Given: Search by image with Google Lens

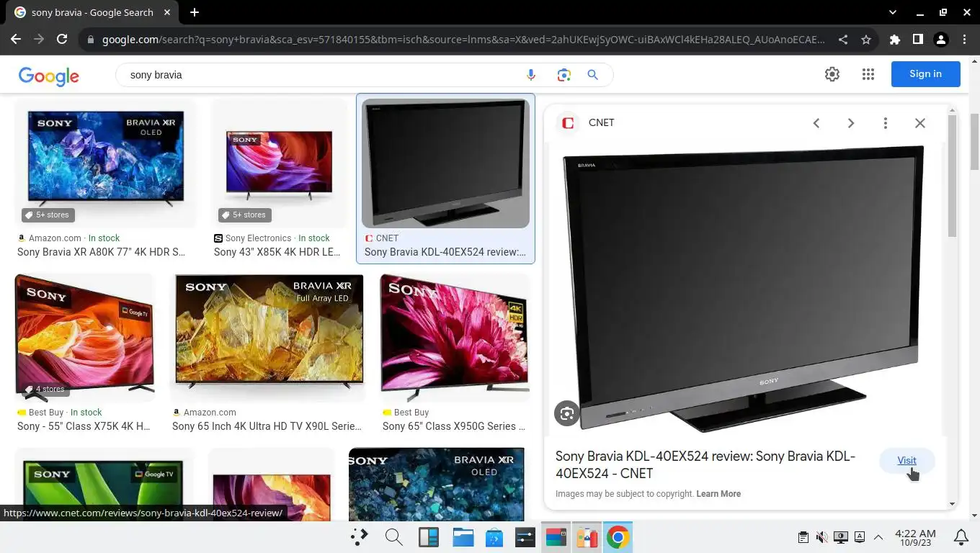Looking at the screenshot, I should pos(563,75).
